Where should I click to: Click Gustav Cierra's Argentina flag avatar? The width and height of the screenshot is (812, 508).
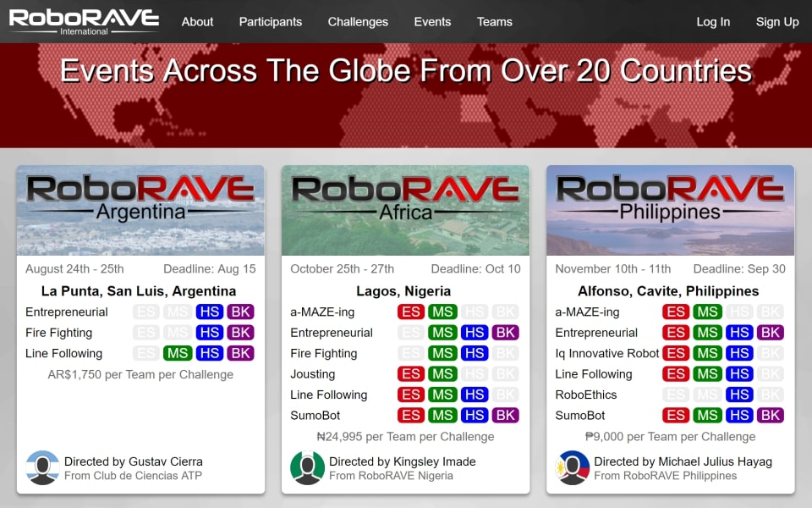coord(42,467)
